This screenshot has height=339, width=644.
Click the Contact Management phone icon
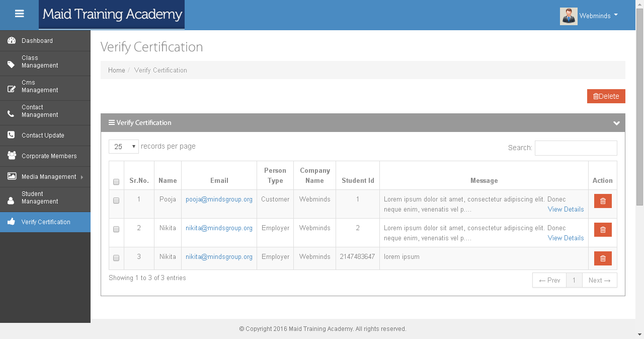click(11, 114)
